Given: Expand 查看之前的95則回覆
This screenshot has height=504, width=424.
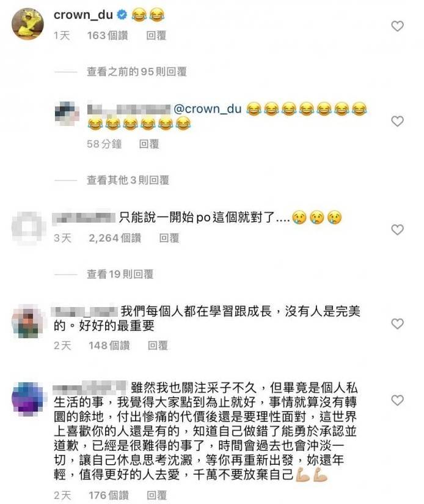Looking at the screenshot, I should (x=137, y=72).
